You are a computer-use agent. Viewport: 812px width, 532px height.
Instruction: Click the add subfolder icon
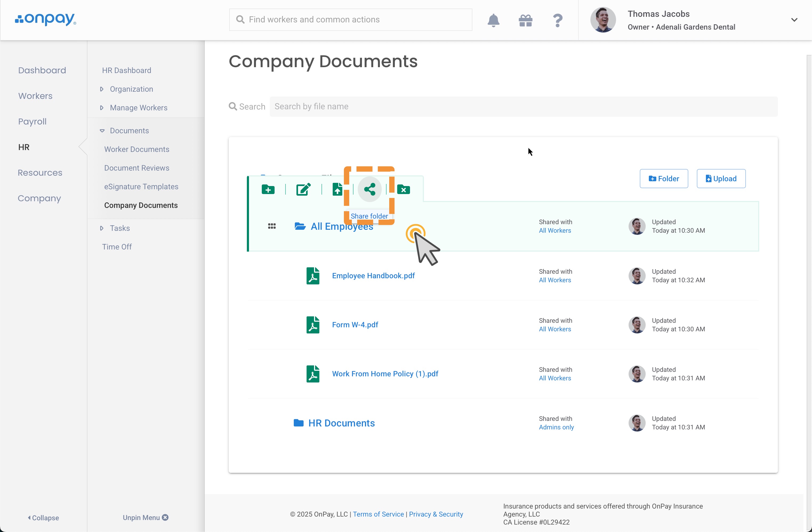tap(268, 190)
